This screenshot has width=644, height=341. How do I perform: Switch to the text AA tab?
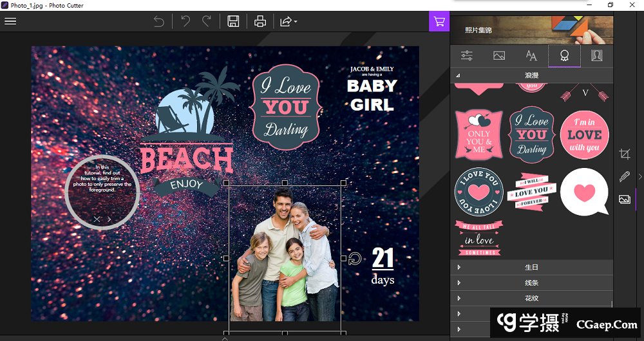tap(531, 56)
